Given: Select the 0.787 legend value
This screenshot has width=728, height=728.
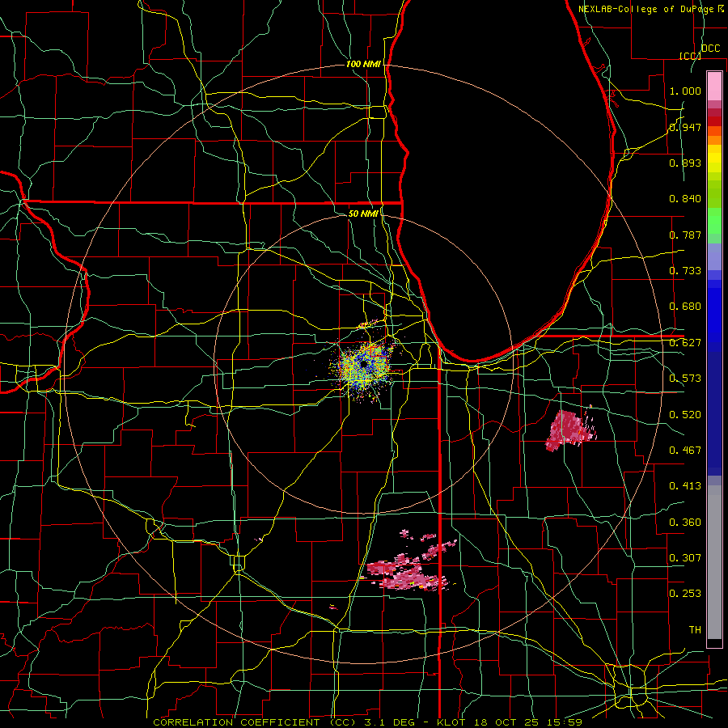Looking at the screenshot, I should [x=685, y=235].
